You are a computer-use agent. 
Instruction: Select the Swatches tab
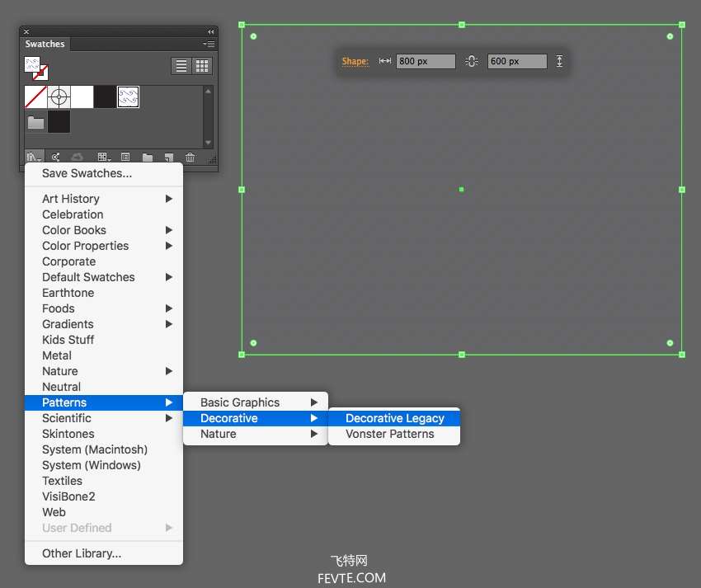(45, 44)
